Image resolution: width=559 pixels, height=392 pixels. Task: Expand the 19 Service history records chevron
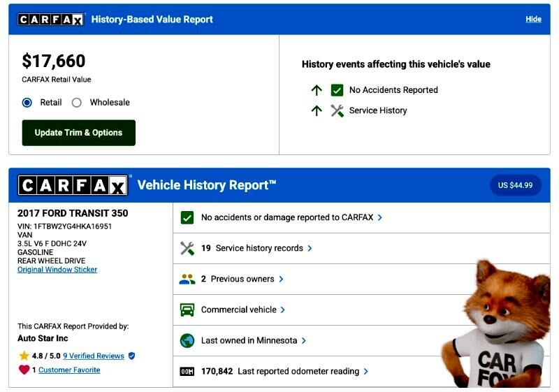point(310,248)
